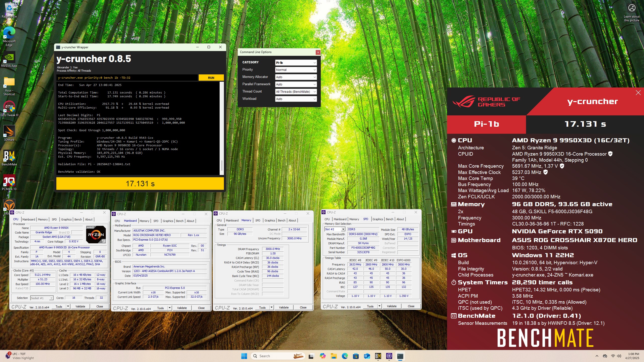Open the Recycle Bin desktop icon
The height and width of the screenshot is (362, 644).
point(9,10)
